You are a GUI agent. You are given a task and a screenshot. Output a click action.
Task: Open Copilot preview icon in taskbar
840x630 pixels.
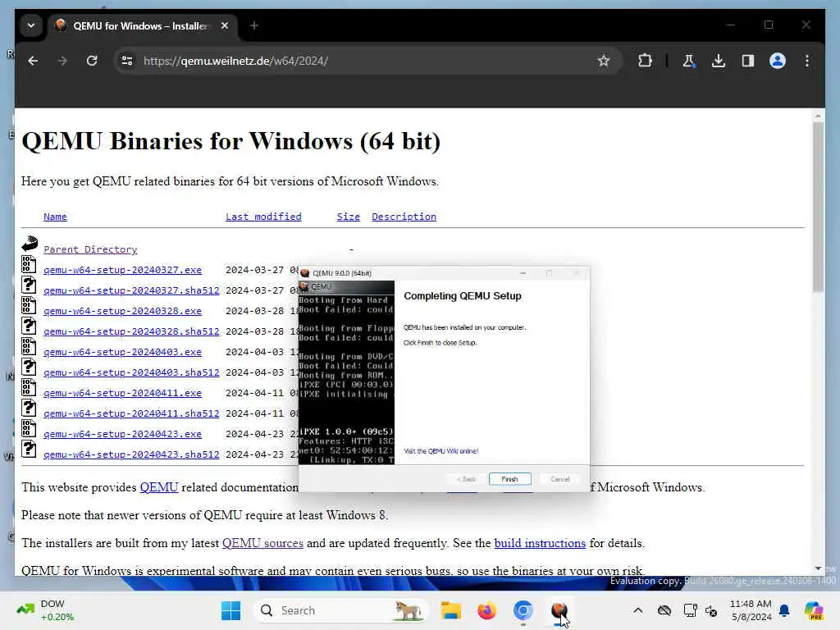[813, 610]
